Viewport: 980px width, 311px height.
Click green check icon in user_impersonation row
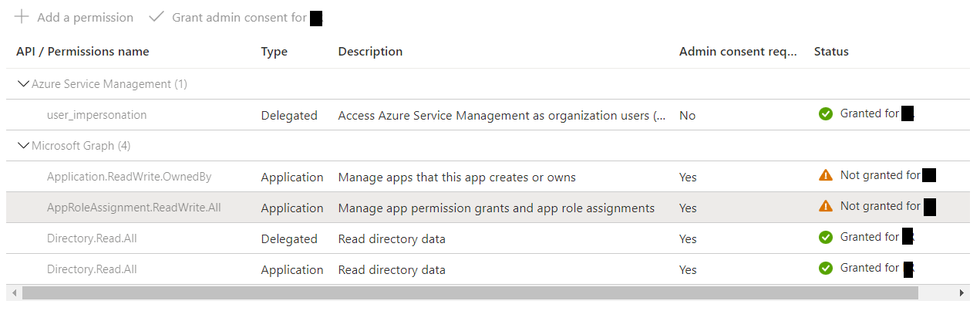pos(826,114)
